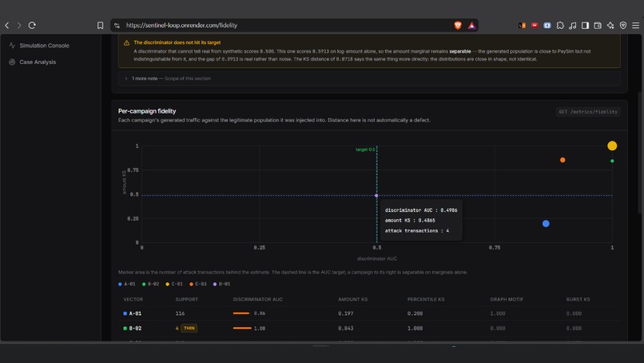Image resolution: width=644 pixels, height=363 pixels.
Task: Open the browser hamburger menu
Action: click(x=636, y=26)
